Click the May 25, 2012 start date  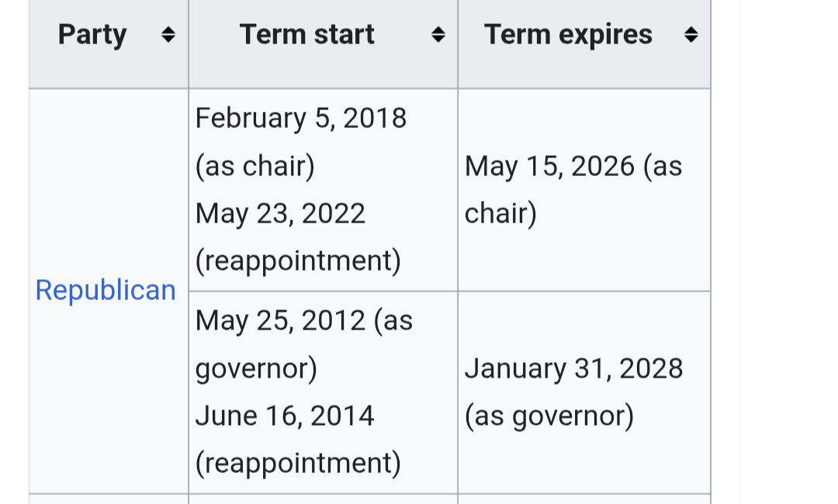(280, 320)
